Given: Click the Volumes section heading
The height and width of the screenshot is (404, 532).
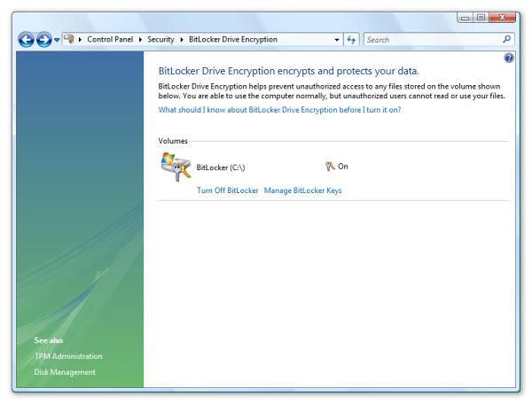Looking at the screenshot, I should tap(173, 141).
